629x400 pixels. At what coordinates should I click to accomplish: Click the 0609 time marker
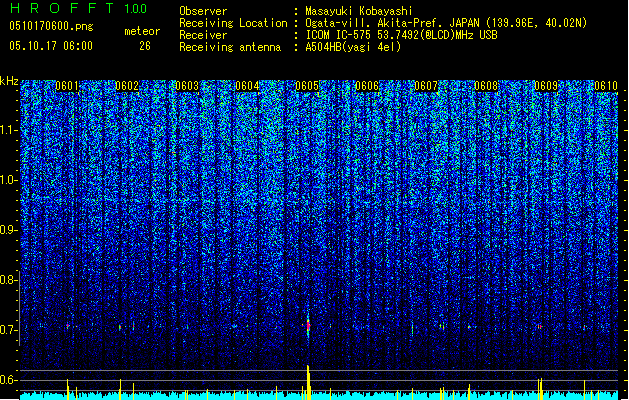[x=546, y=86]
